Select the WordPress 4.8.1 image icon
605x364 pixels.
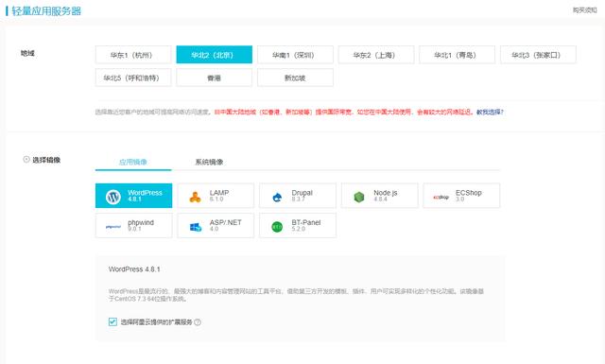point(113,197)
